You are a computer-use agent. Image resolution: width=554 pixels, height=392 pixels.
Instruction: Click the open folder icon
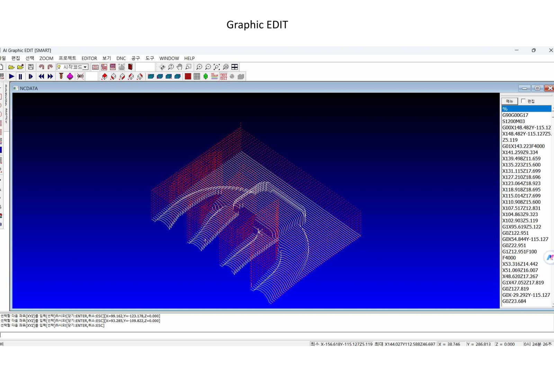pos(11,67)
